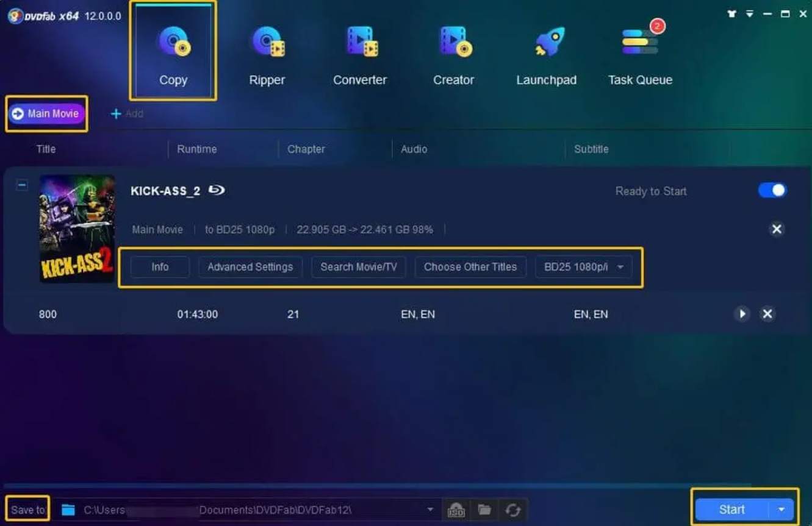Open the Launchpad tab
Image resolution: width=812 pixels, height=526 pixels.
point(546,55)
